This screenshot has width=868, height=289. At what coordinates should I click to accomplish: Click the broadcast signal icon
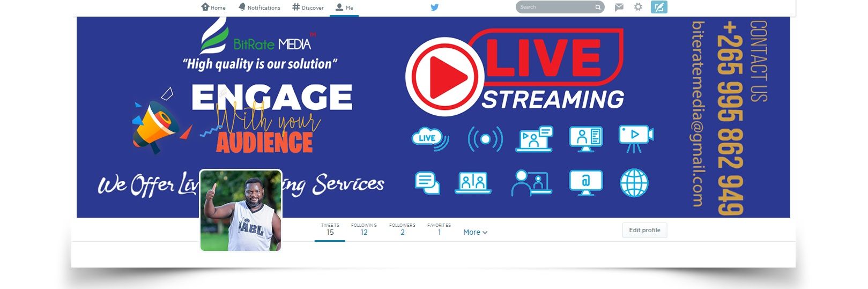(485, 139)
